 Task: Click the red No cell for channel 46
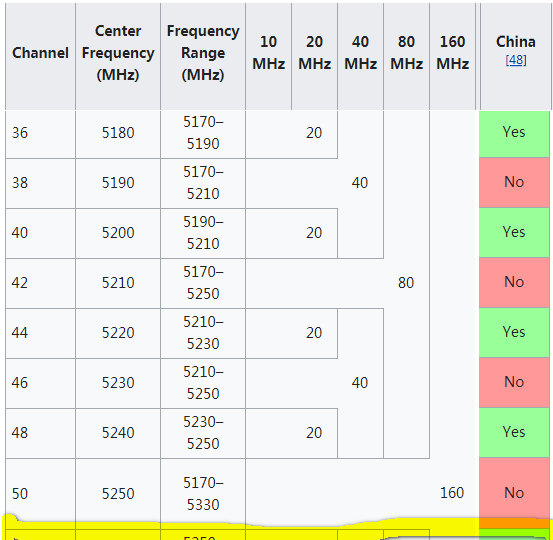pos(514,383)
